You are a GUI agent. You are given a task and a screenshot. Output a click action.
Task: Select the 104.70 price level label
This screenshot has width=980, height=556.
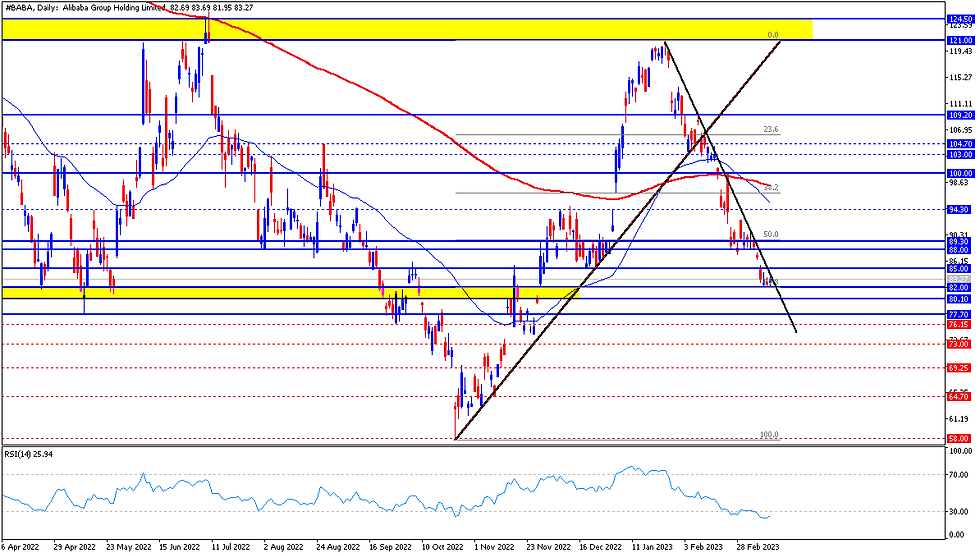[x=959, y=144]
